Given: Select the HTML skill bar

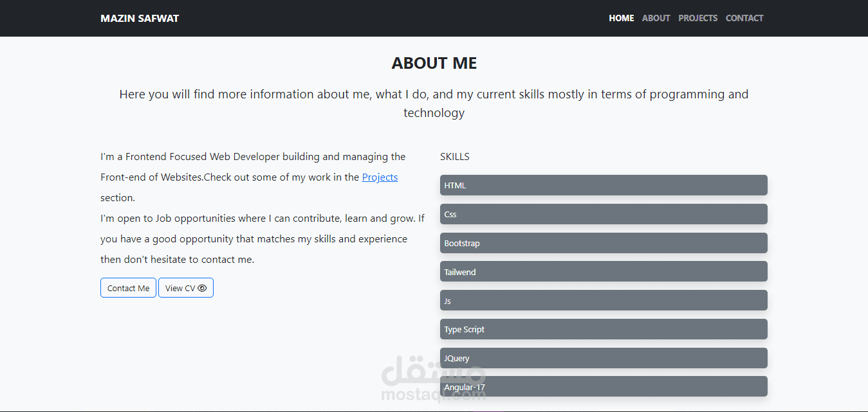Looking at the screenshot, I should tap(604, 185).
